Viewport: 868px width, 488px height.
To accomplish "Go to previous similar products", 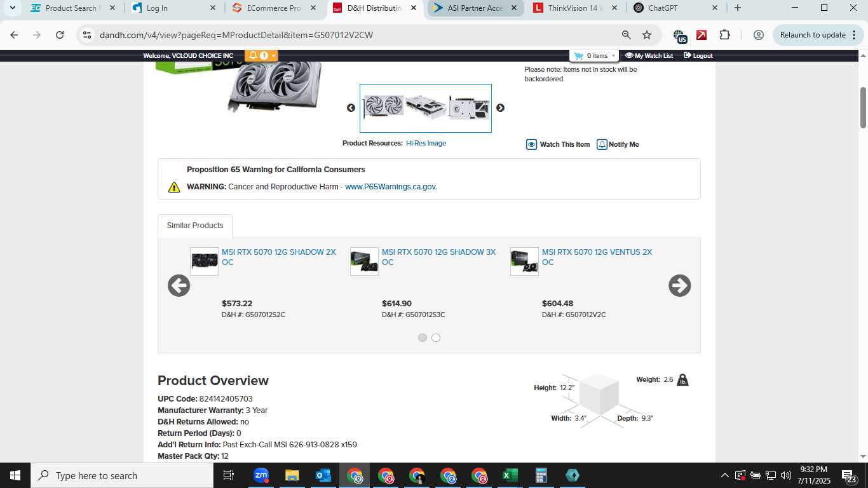I will point(179,286).
